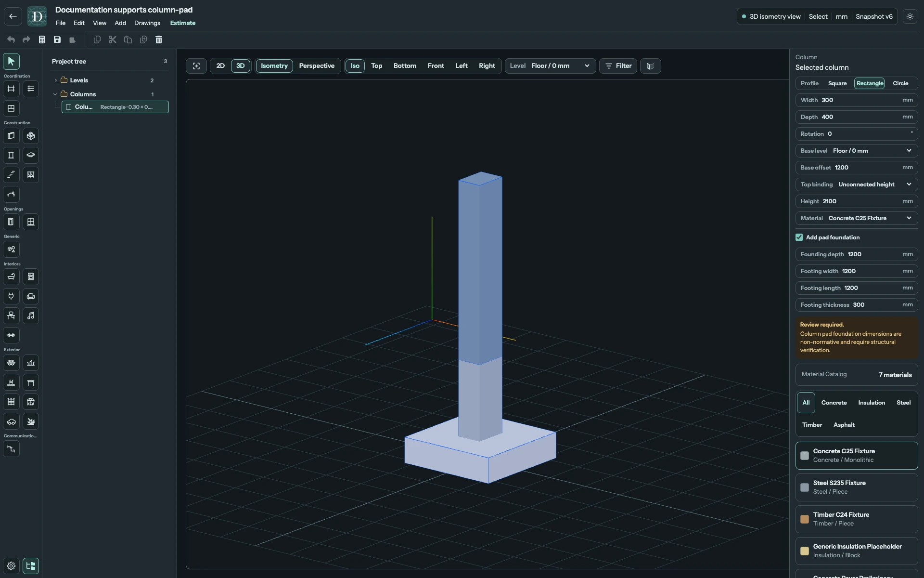Set column profile to Circle

[x=900, y=83]
